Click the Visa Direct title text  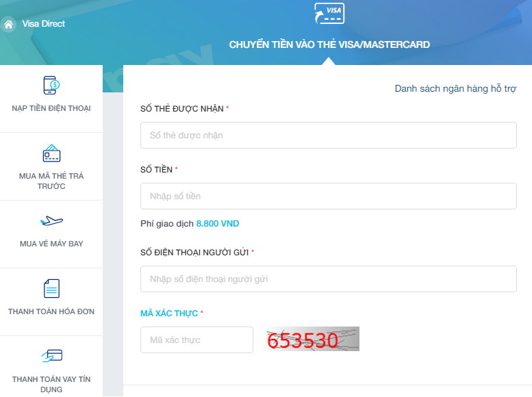coord(43,24)
